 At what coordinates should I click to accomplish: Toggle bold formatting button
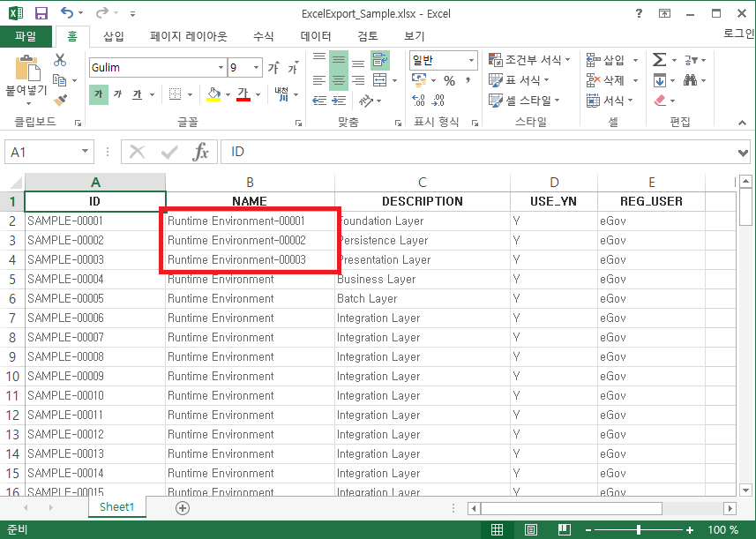point(98,94)
